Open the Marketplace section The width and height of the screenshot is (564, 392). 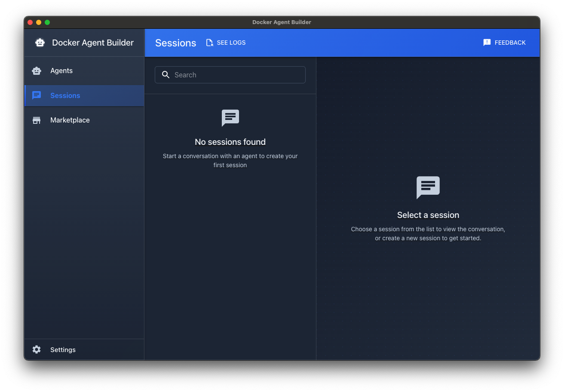(x=70, y=120)
